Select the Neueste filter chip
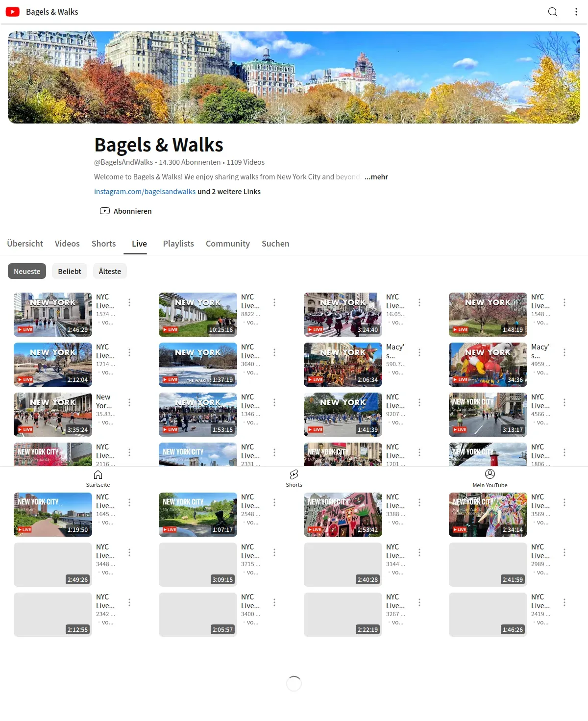The width and height of the screenshot is (588, 721). point(27,271)
